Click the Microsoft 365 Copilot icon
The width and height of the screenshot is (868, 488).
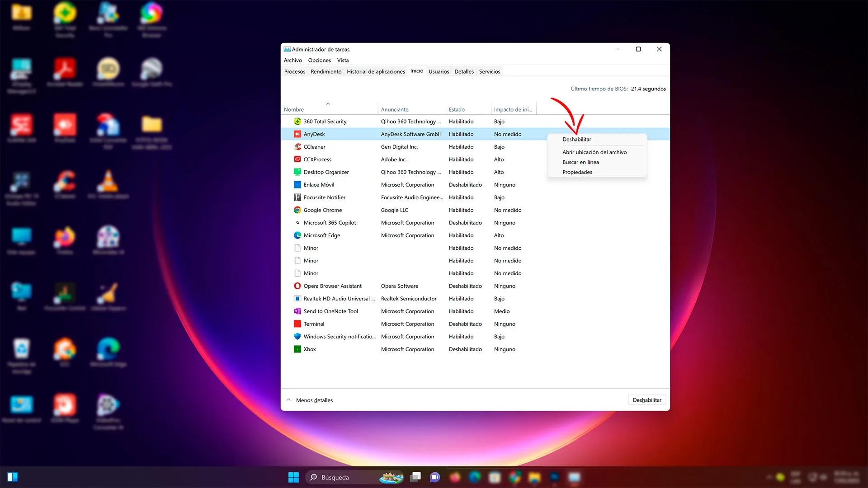click(297, 223)
